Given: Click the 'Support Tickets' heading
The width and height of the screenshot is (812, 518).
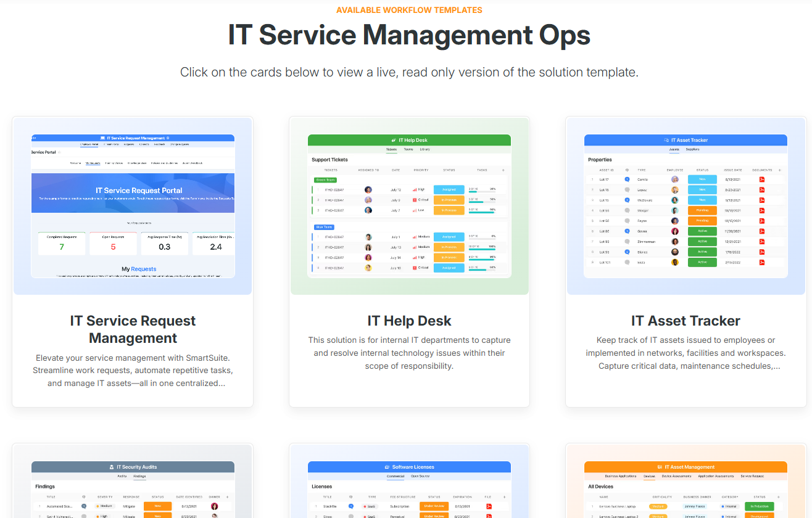Looking at the screenshot, I should (329, 160).
